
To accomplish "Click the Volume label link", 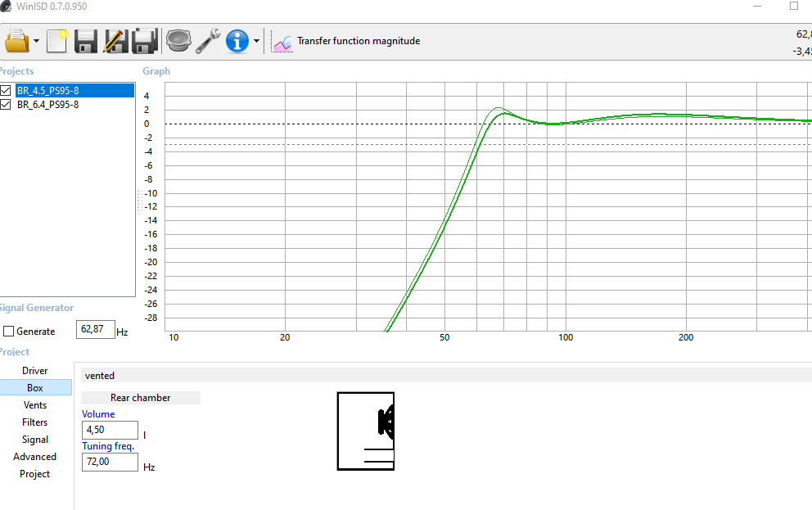I will pyautogui.click(x=98, y=414).
